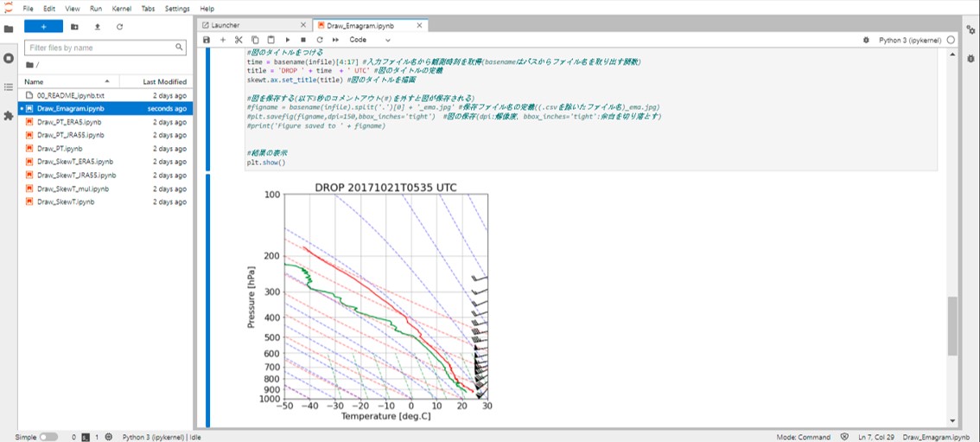This screenshot has height=442, width=980.
Task: Open the debugger panel in right sidebar
Action: pyautogui.click(x=971, y=59)
